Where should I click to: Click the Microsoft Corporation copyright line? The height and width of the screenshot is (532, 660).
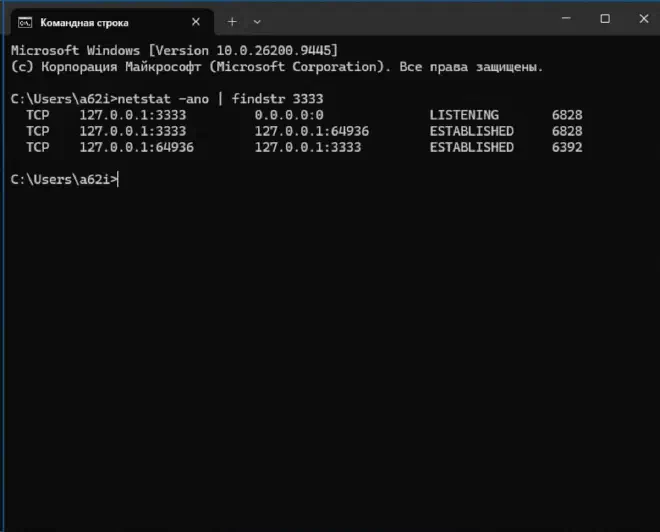click(x=277, y=67)
